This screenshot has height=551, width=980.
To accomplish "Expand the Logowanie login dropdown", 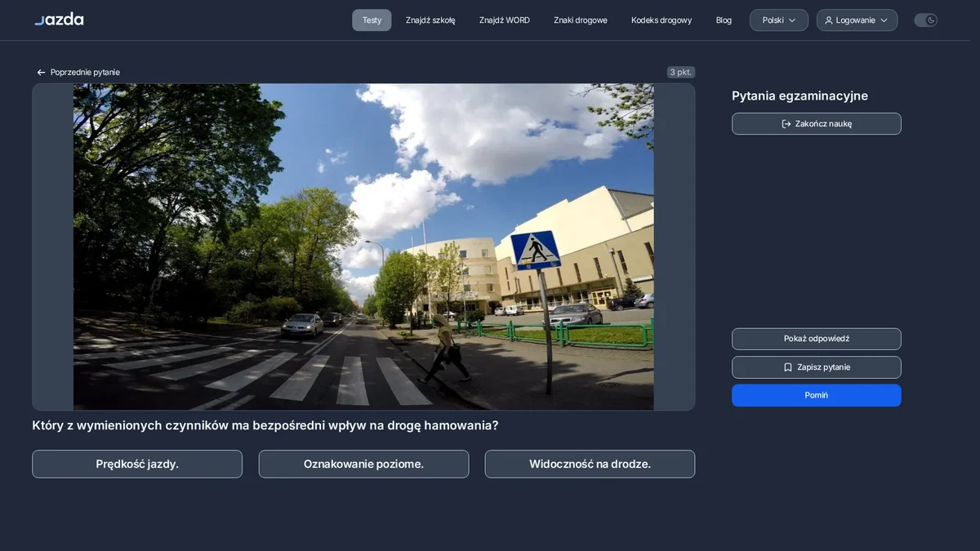I will [857, 20].
